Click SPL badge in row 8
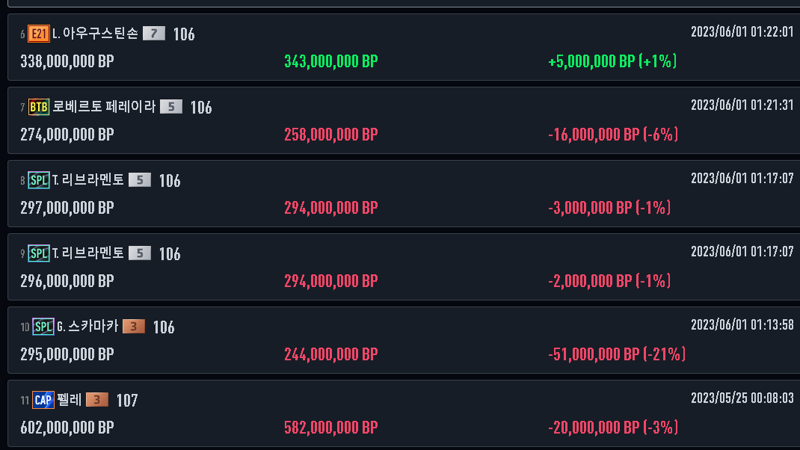Image resolution: width=800 pixels, height=450 pixels. click(x=38, y=180)
